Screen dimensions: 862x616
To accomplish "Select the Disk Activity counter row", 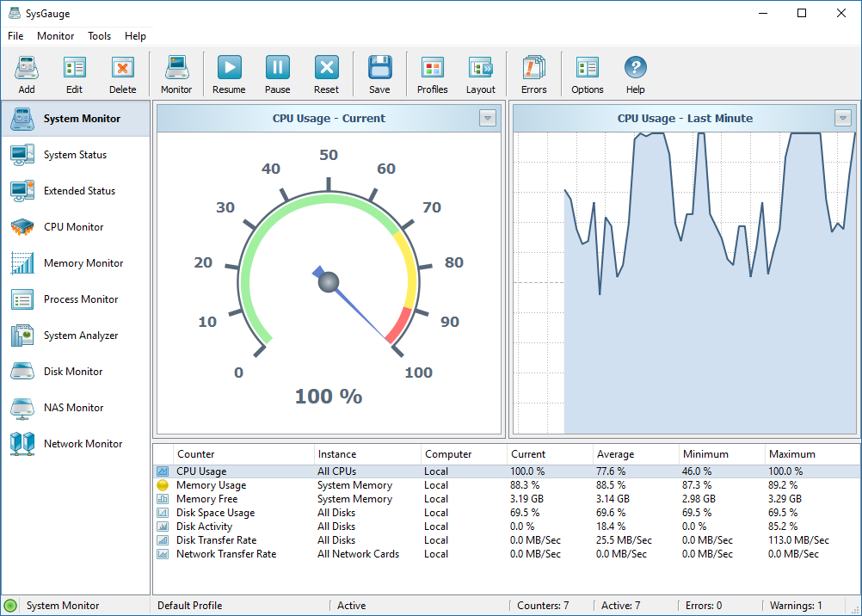I will click(x=507, y=527).
